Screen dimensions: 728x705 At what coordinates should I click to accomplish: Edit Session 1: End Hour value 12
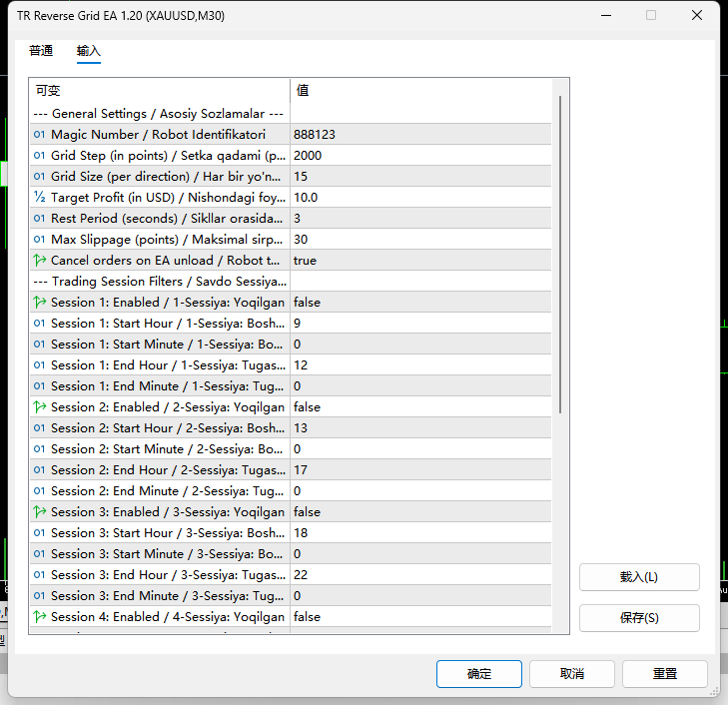click(420, 365)
